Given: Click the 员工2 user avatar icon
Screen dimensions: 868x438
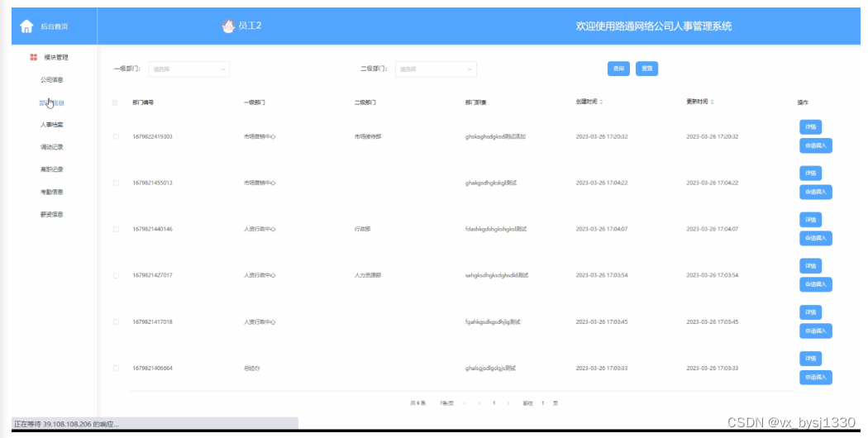Looking at the screenshot, I should (x=228, y=26).
